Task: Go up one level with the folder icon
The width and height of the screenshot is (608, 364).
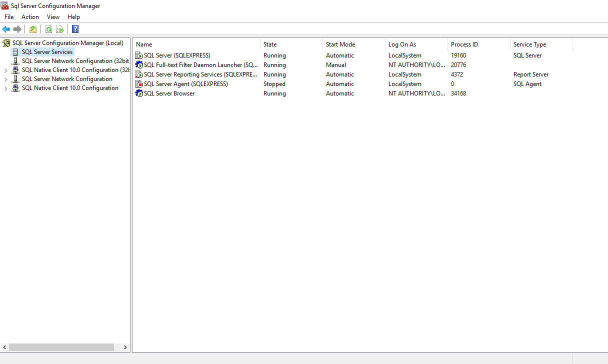Action: 33,29
